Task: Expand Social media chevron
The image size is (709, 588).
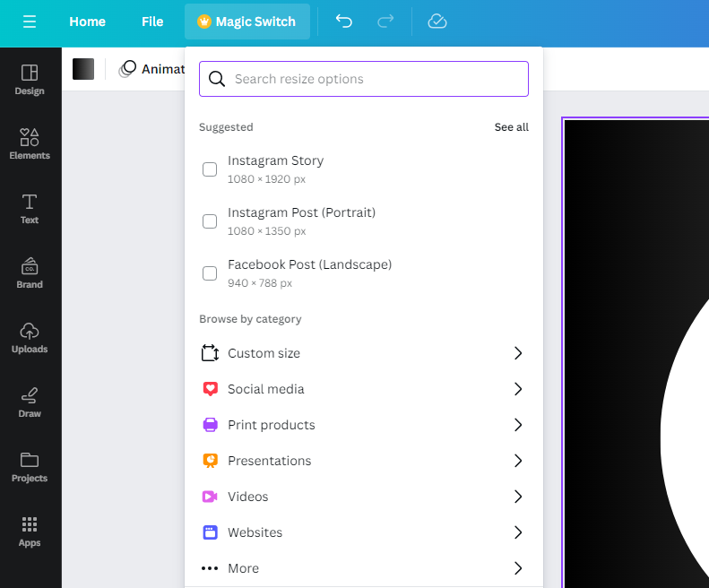Action: pyautogui.click(x=518, y=388)
